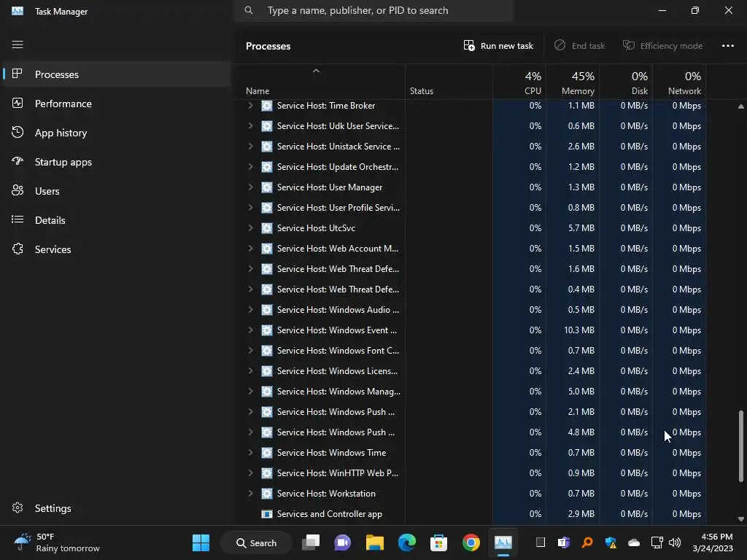Open the Users page
Image resolution: width=747 pixels, height=560 pixels.
point(116,191)
